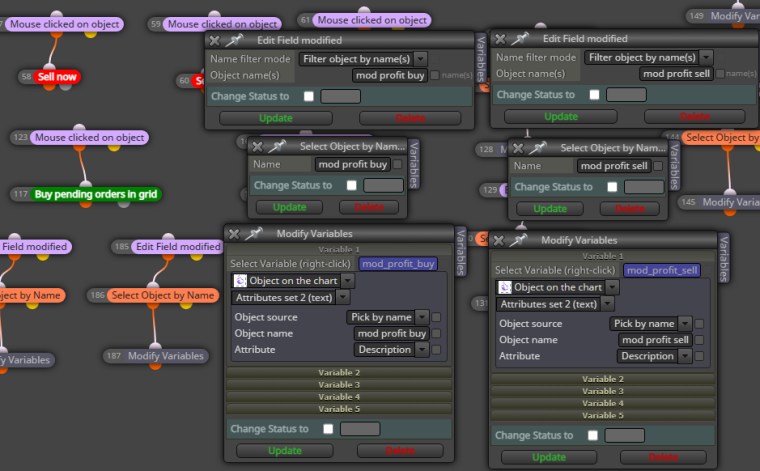Select the Buy pending orders in grid block

pos(95,194)
